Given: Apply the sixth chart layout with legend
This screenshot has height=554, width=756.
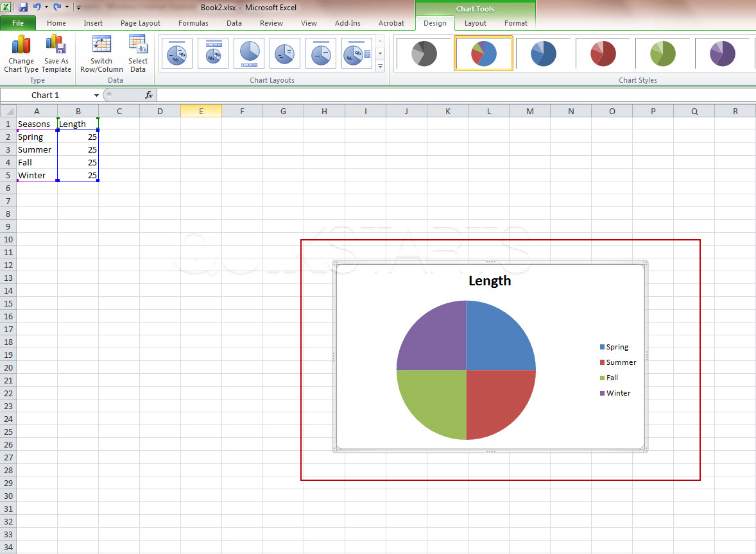Looking at the screenshot, I should tap(357, 53).
